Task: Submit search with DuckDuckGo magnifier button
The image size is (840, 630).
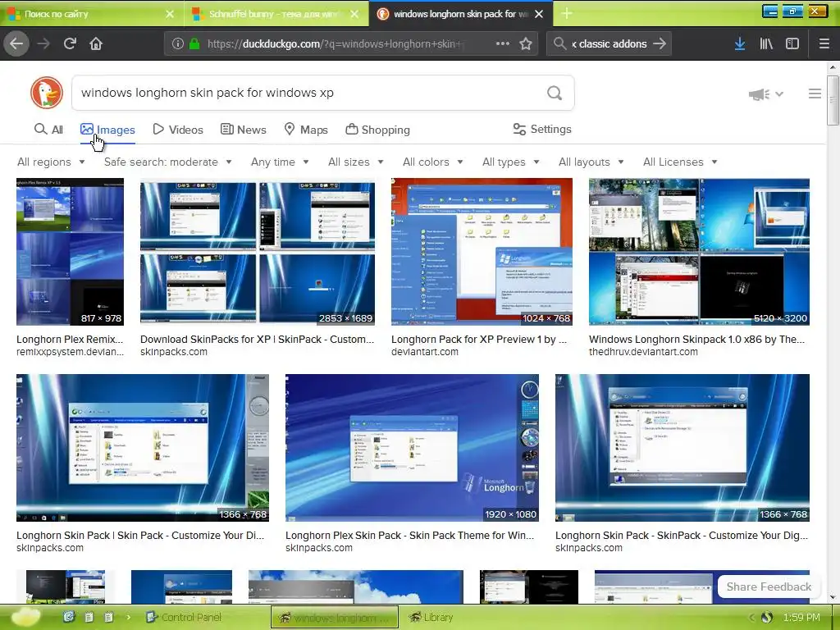Action: coord(555,93)
